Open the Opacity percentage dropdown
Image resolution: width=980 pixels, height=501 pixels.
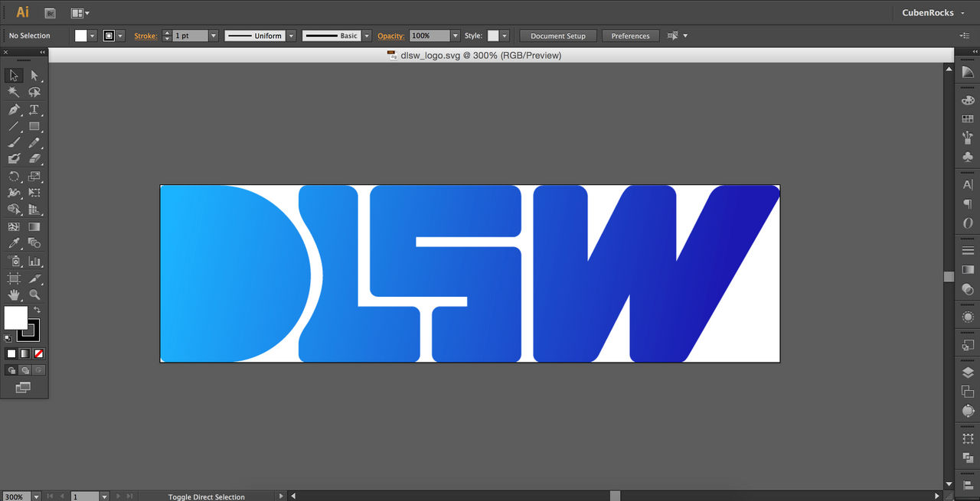pyautogui.click(x=456, y=36)
